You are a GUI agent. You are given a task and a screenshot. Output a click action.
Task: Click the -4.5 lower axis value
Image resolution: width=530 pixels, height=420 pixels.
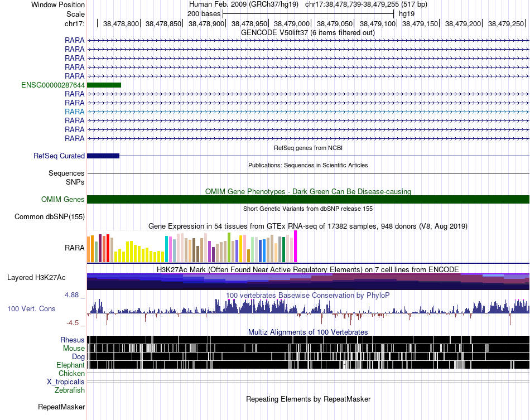73,323
